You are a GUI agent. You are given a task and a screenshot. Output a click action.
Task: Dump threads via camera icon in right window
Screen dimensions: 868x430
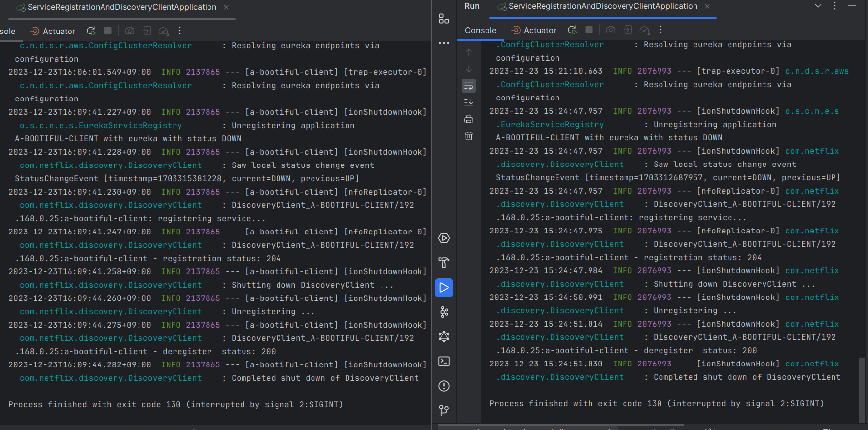pos(611,30)
